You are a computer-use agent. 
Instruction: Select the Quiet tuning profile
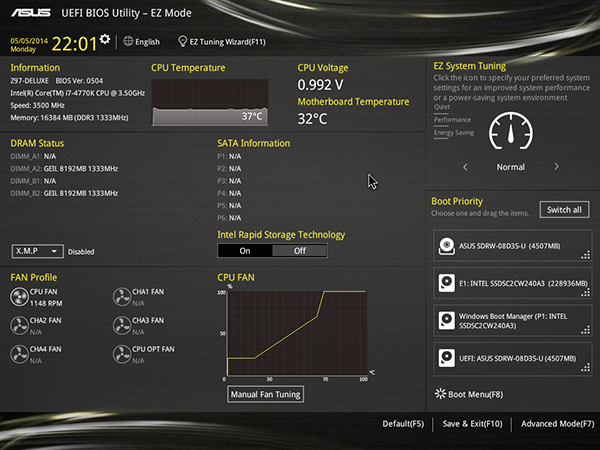click(442, 107)
